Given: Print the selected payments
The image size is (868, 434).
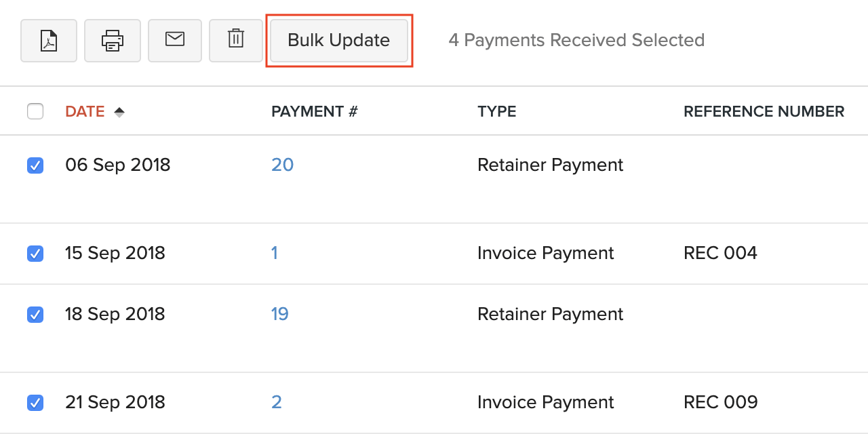Looking at the screenshot, I should coord(113,41).
